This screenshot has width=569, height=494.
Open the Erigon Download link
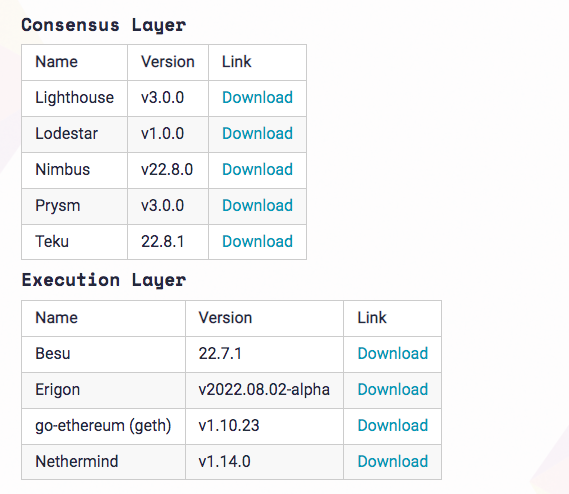point(393,389)
